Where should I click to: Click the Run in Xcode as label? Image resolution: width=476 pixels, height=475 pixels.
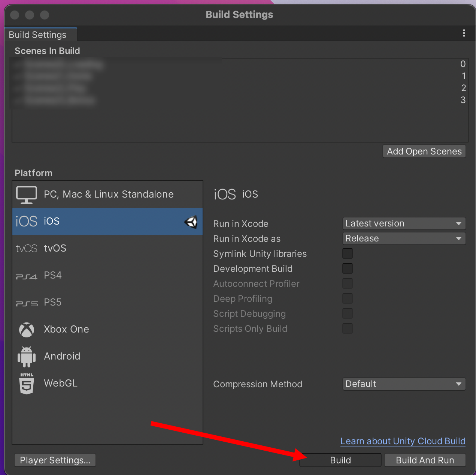247,239
